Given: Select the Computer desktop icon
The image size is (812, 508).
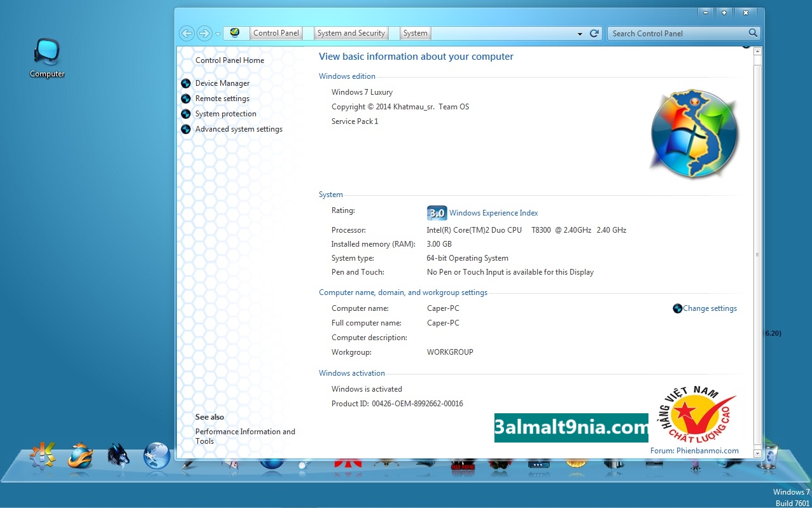Looking at the screenshot, I should point(47,58).
